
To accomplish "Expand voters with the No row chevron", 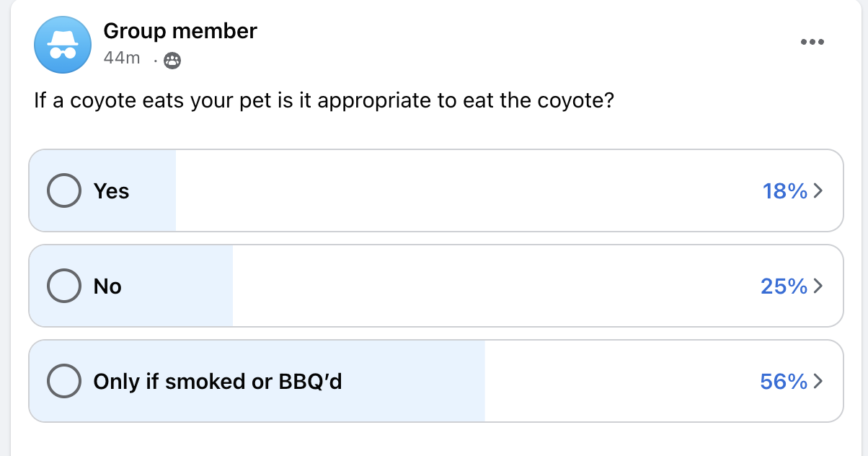I will [818, 286].
